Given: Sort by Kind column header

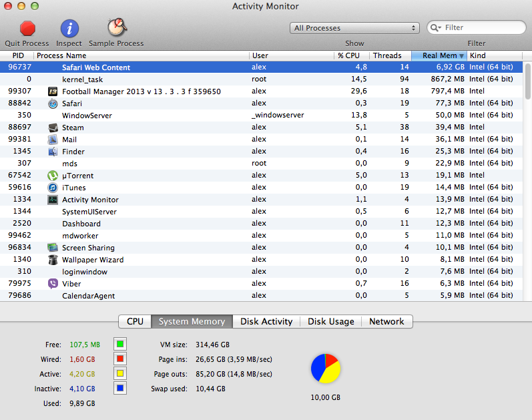Looking at the screenshot, I should [x=495, y=55].
